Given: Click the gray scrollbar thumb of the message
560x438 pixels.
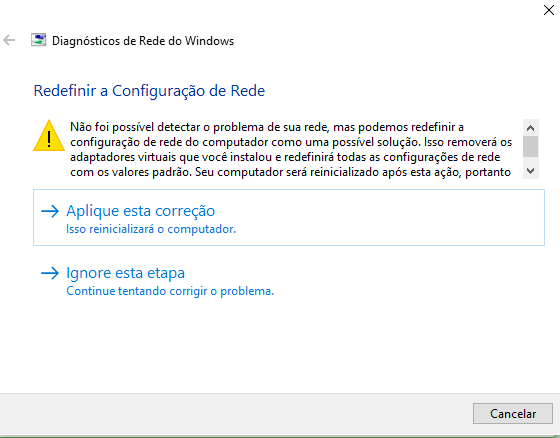Looking at the screenshot, I should point(531,146).
